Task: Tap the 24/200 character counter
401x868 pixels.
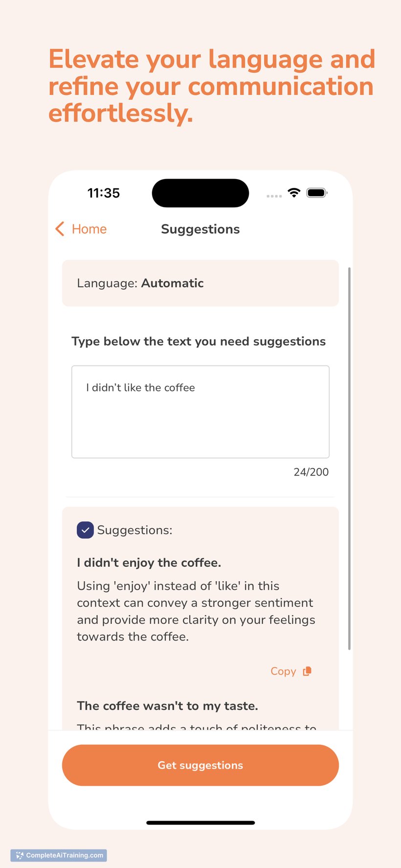Action: pos(311,472)
